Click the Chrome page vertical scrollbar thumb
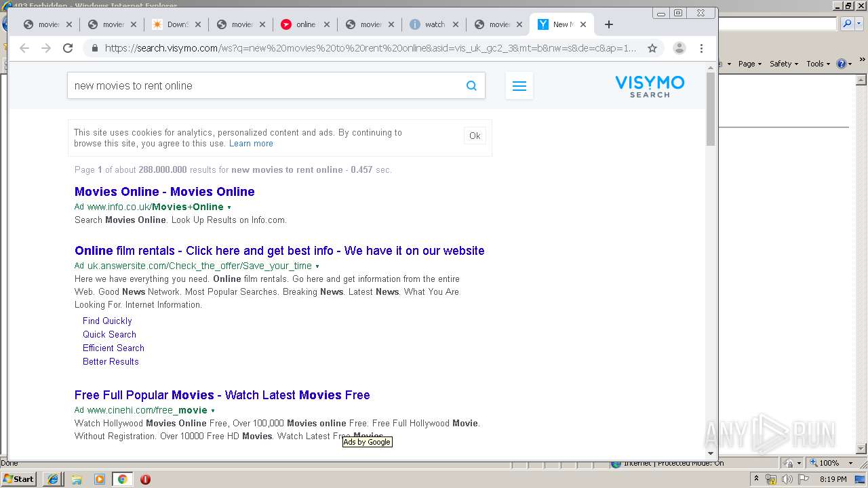Image resolution: width=868 pixels, height=488 pixels. [x=711, y=108]
